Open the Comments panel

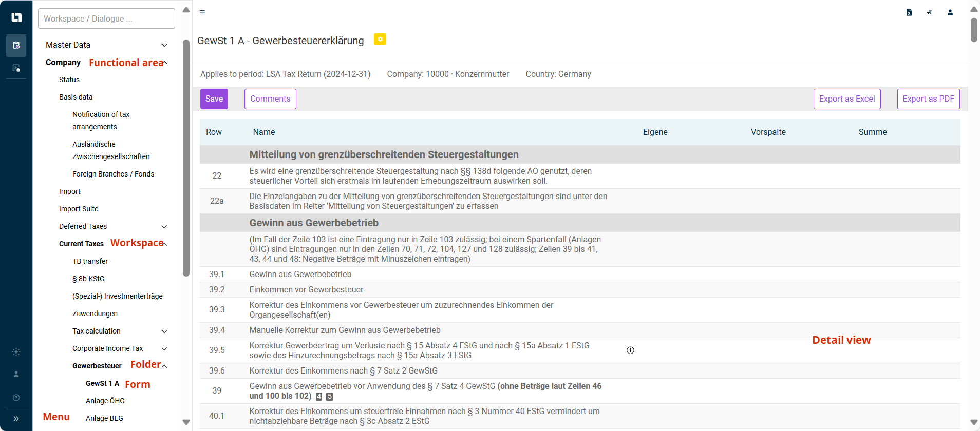point(270,99)
